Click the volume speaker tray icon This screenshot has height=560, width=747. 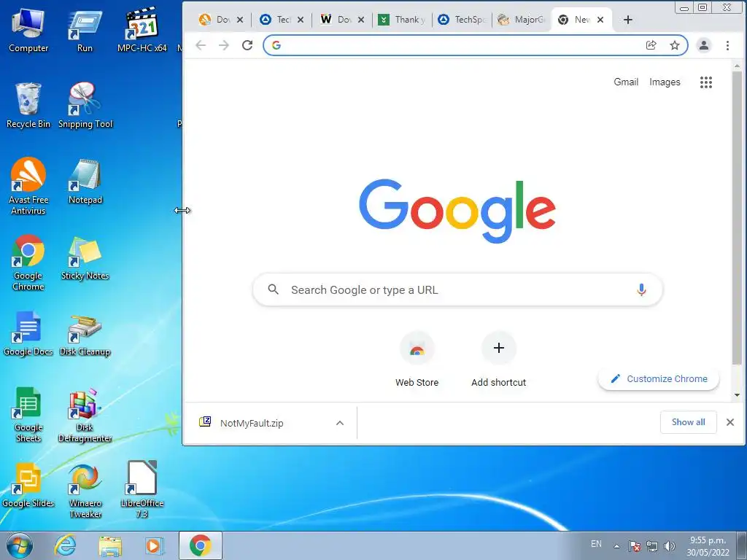pyautogui.click(x=670, y=546)
